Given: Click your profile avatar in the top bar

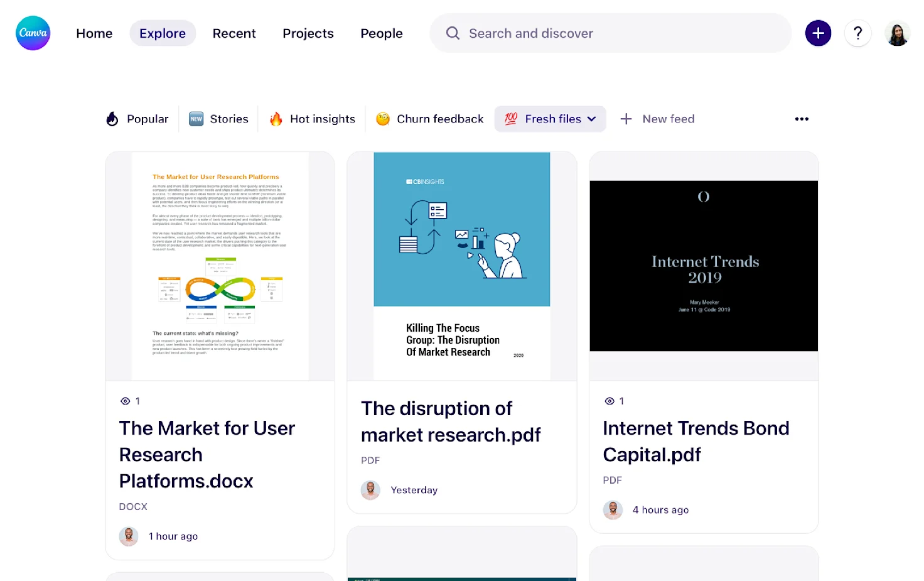Looking at the screenshot, I should coord(897,33).
